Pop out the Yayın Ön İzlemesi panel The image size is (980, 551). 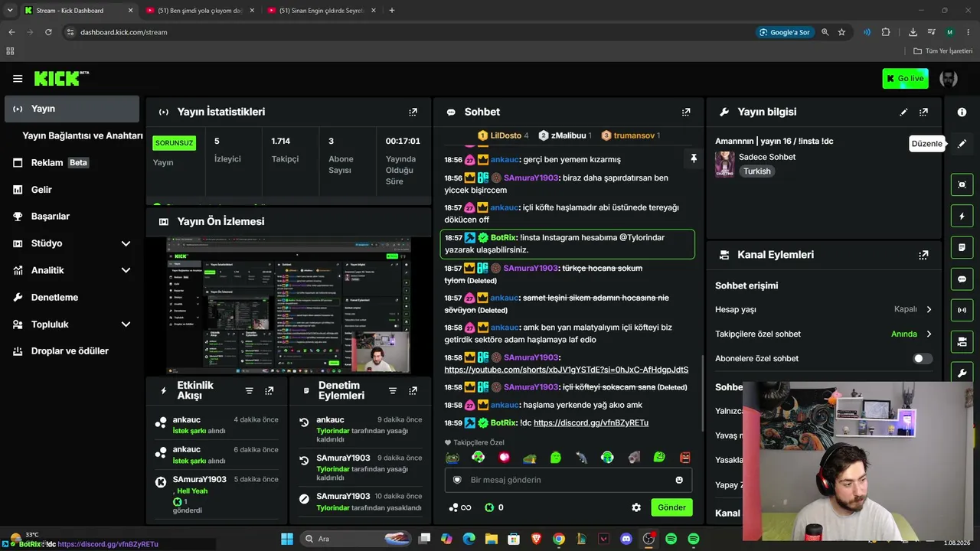413,221
